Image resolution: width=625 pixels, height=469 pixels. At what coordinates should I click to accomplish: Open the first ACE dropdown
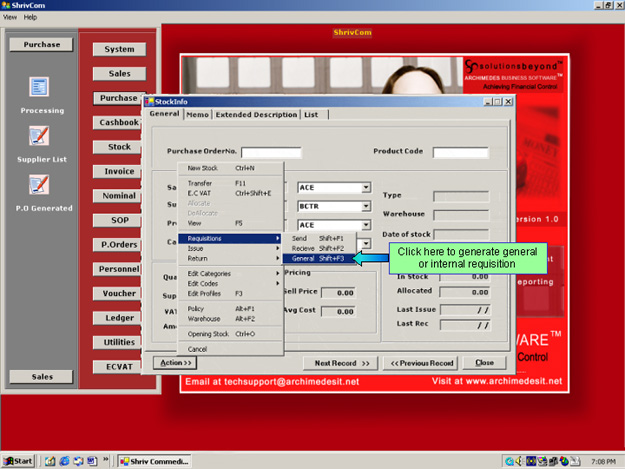[x=366, y=187]
